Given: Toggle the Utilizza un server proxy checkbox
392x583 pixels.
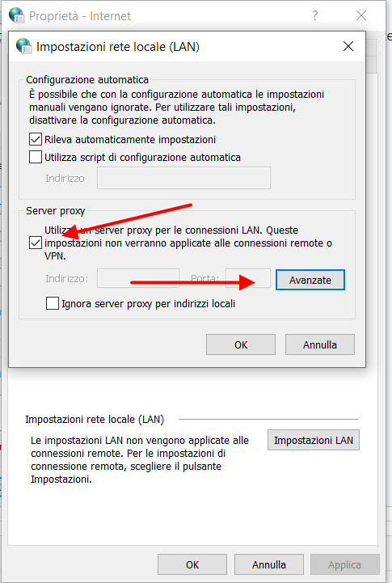Looking at the screenshot, I should pos(36,243).
